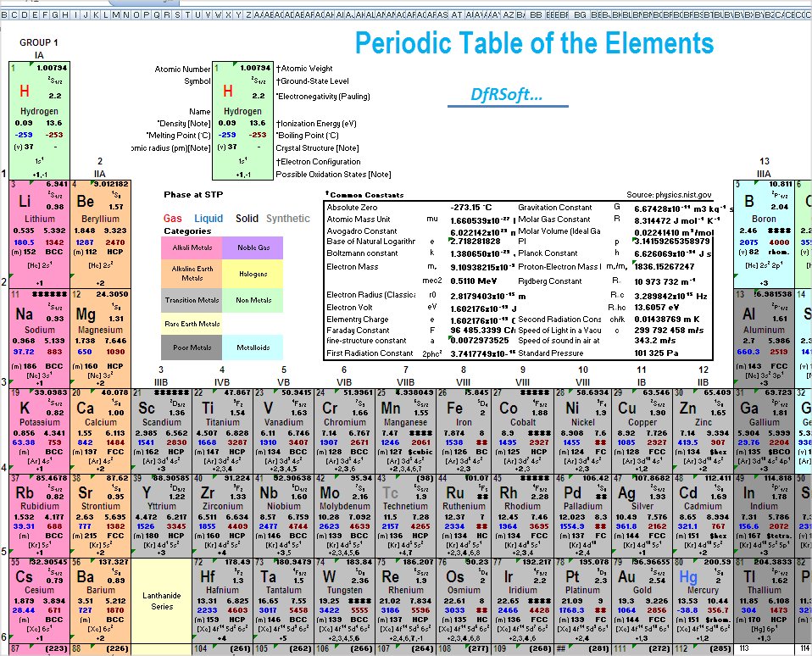Select the Non Metals green legend swatch
The image size is (812, 656).
click(x=253, y=300)
